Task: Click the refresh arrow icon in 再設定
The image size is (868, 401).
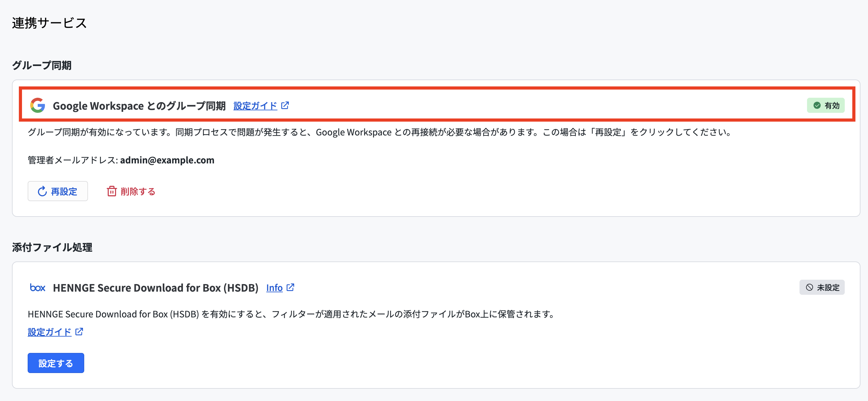Action: (42, 191)
